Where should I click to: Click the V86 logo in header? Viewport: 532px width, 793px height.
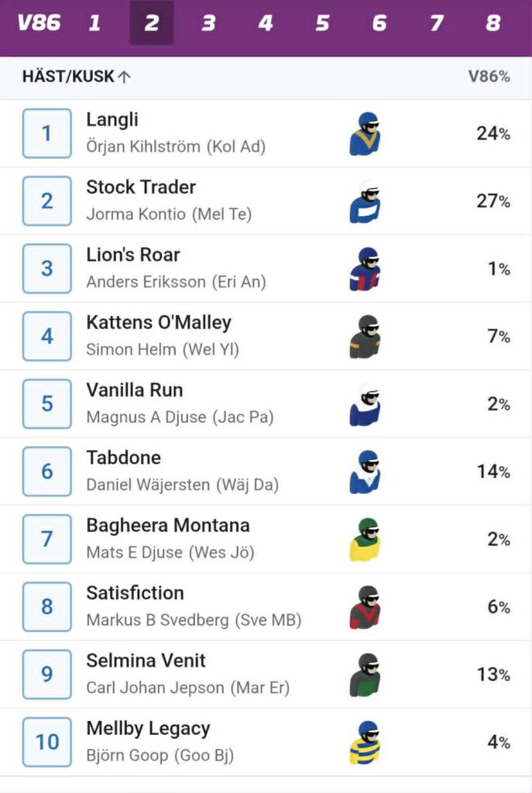click(39, 23)
